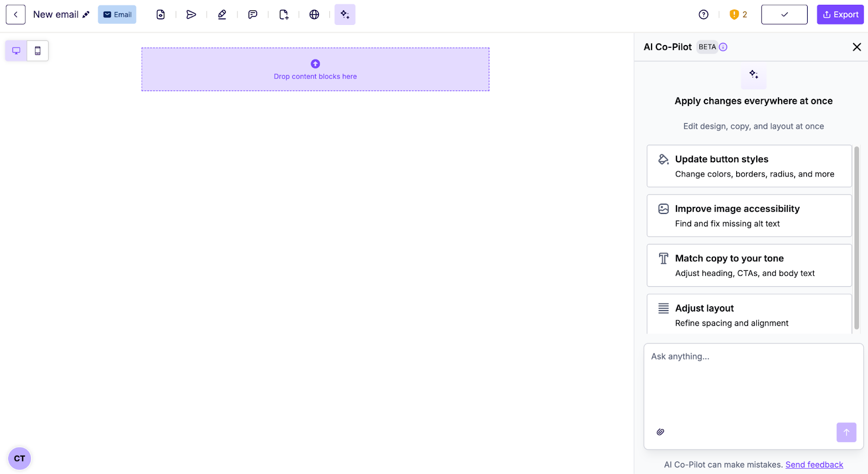Open the edit pen-on-square toolbar icon
868x474 pixels.
coord(222,15)
